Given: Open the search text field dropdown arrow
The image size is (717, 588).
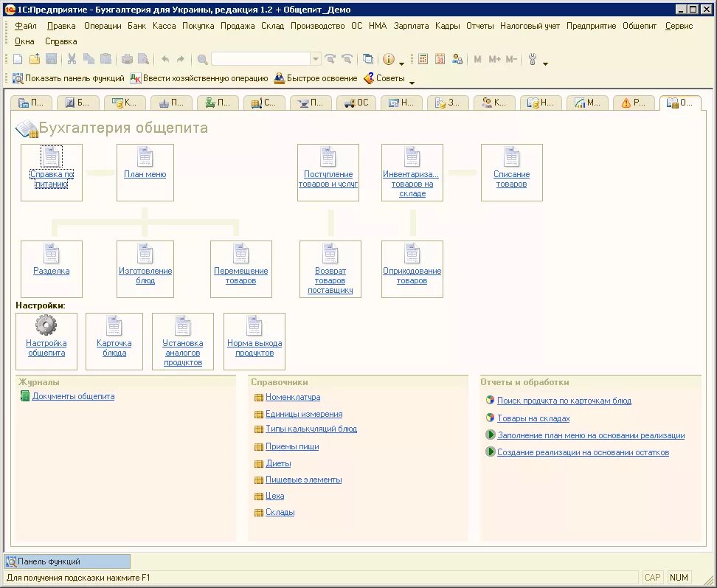Looking at the screenshot, I should click(316, 59).
